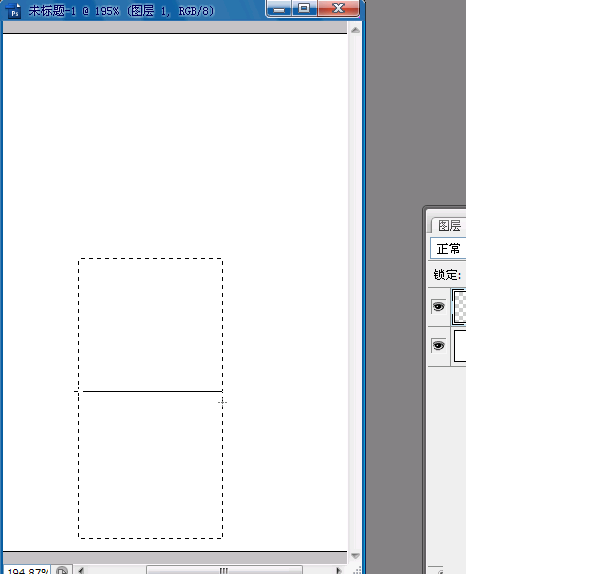The image size is (595, 574).
Task: Click the vertical scrollbar track
Action: point(355,293)
